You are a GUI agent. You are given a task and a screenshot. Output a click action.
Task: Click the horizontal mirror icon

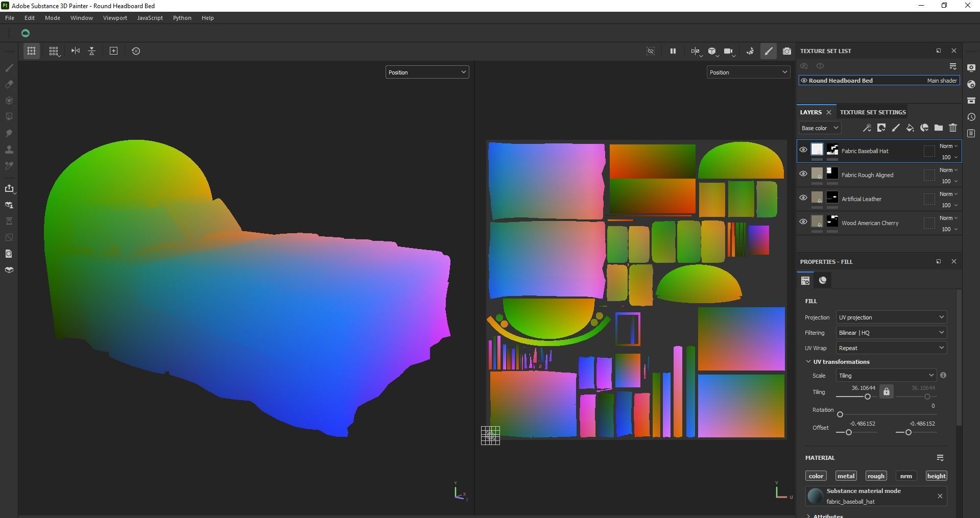click(x=76, y=51)
